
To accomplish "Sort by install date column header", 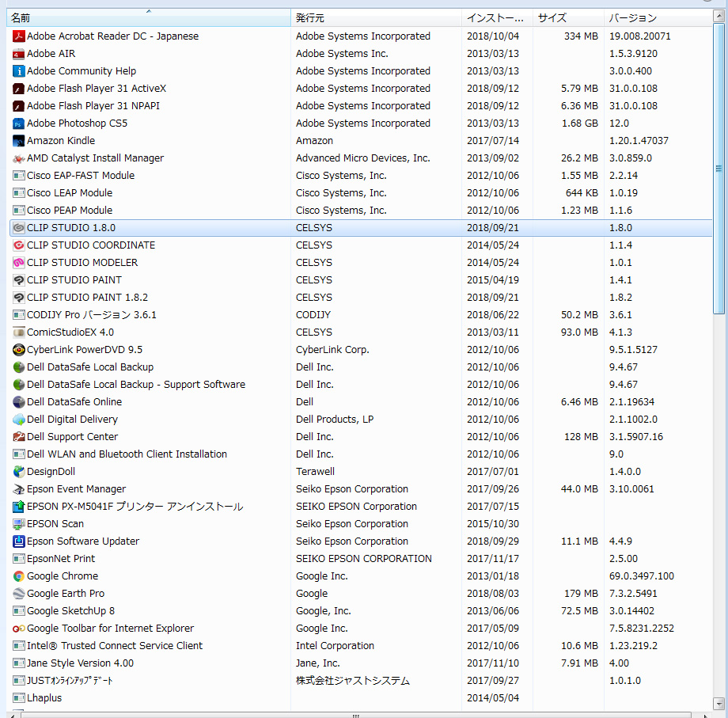I will (x=497, y=18).
